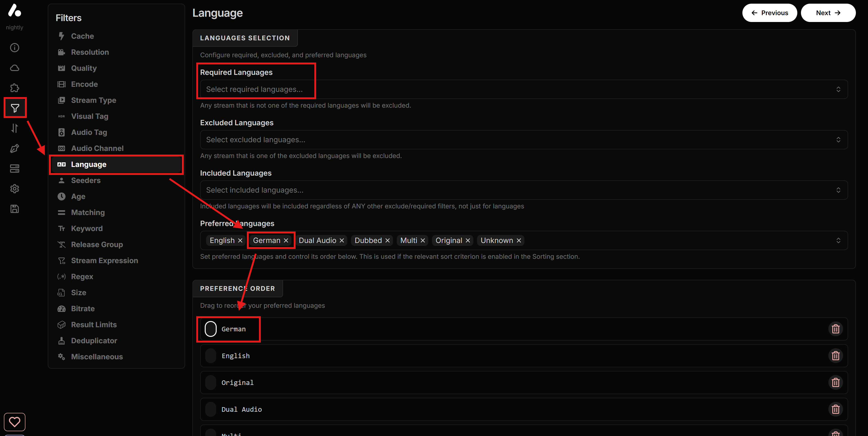Click the gear settings sidebar icon
The height and width of the screenshot is (436, 868).
click(14, 188)
